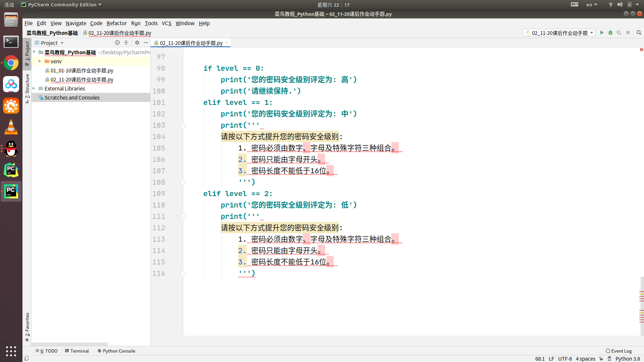Open the Navigate menu
This screenshot has width=644, height=362.
(76, 23)
